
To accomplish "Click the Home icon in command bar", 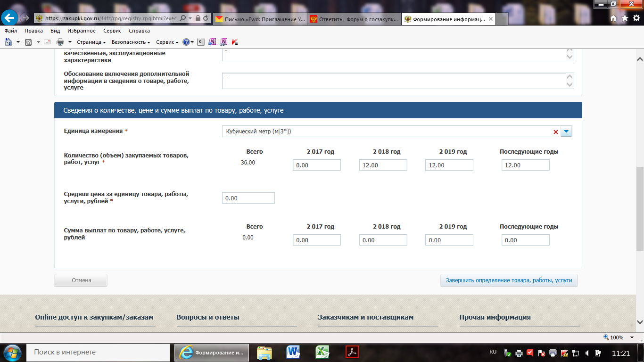I will (x=8, y=42).
